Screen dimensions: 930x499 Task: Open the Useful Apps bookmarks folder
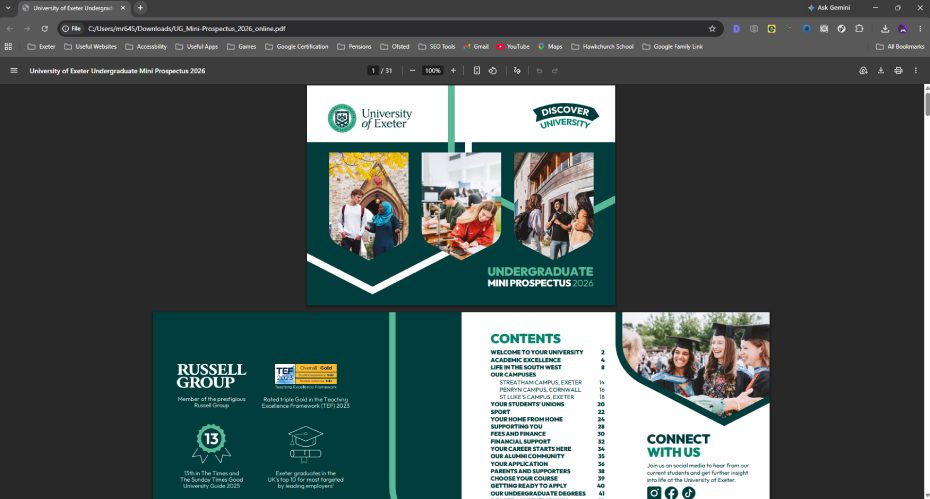click(x=197, y=46)
